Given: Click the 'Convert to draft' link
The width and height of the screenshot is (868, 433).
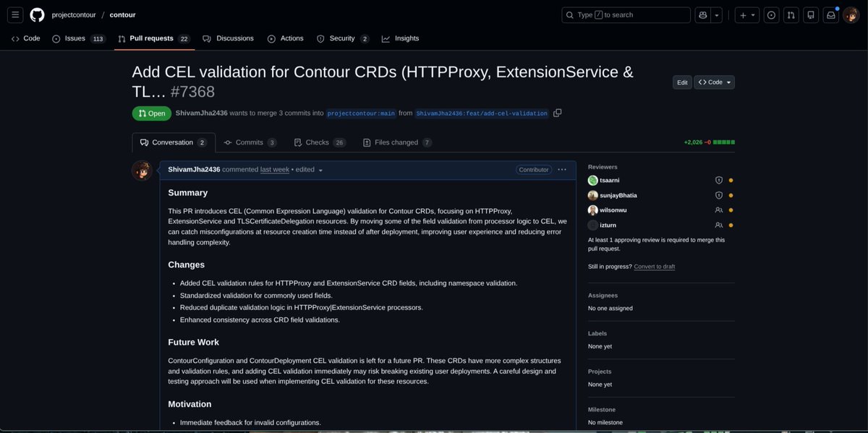Looking at the screenshot, I should pyautogui.click(x=655, y=267).
